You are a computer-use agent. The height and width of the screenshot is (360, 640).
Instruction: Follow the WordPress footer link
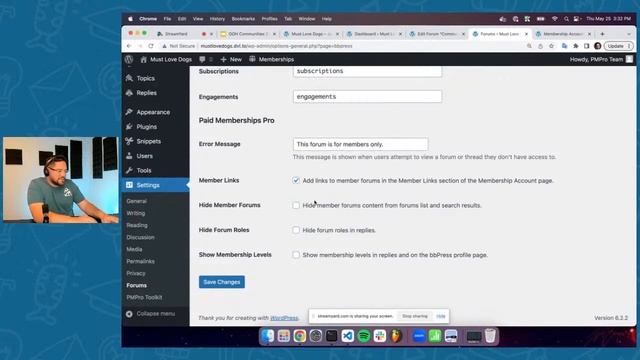[284, 318]
